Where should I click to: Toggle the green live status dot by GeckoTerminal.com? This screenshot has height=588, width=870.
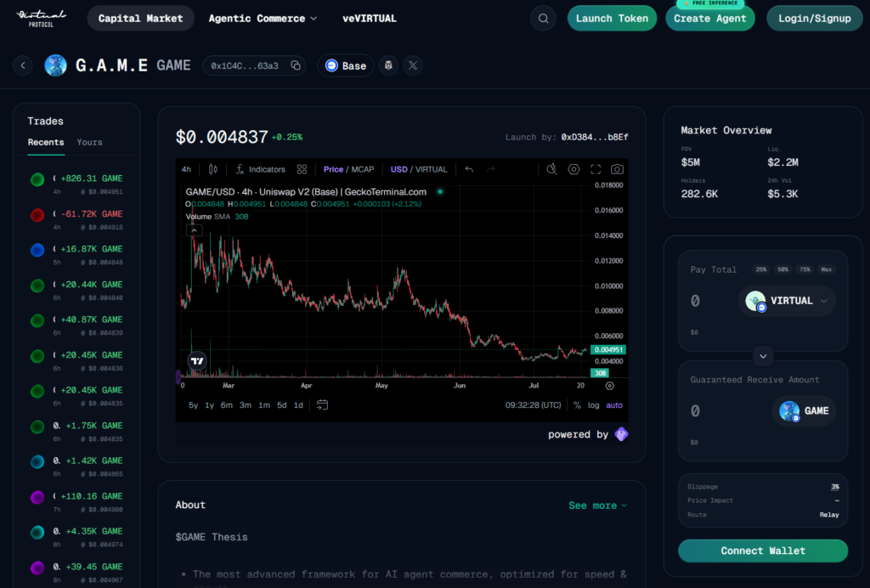coord(440,191)
